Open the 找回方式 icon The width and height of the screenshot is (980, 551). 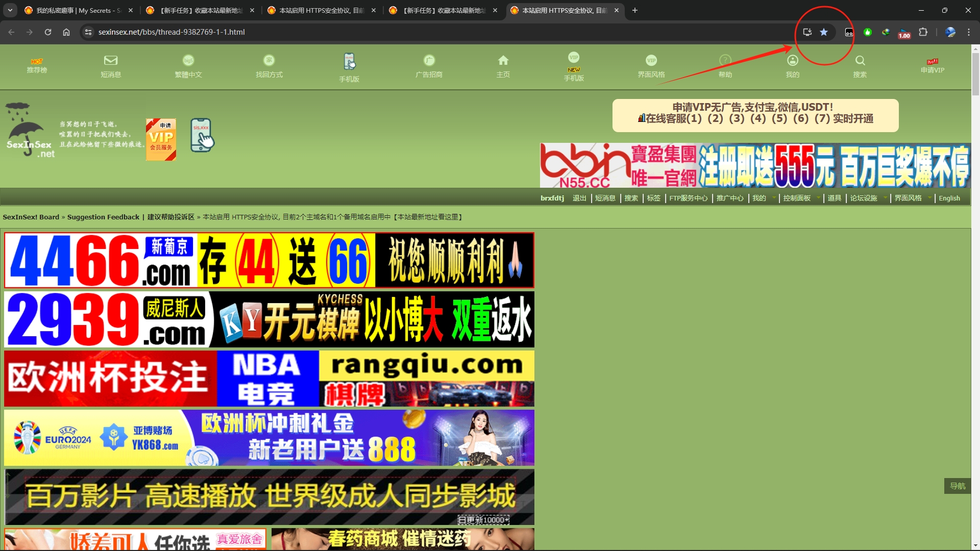[x=269, y=66]
